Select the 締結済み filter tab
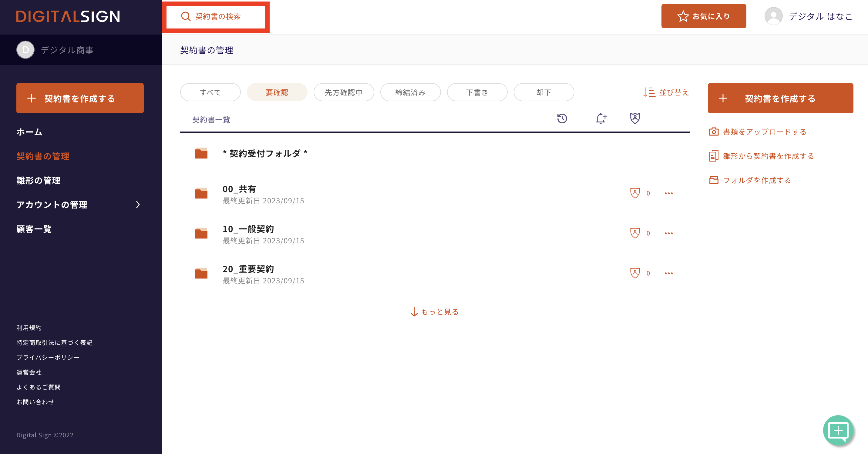This screenshot has height=454, width=868. pyautogui.click(x=410, y=92)
